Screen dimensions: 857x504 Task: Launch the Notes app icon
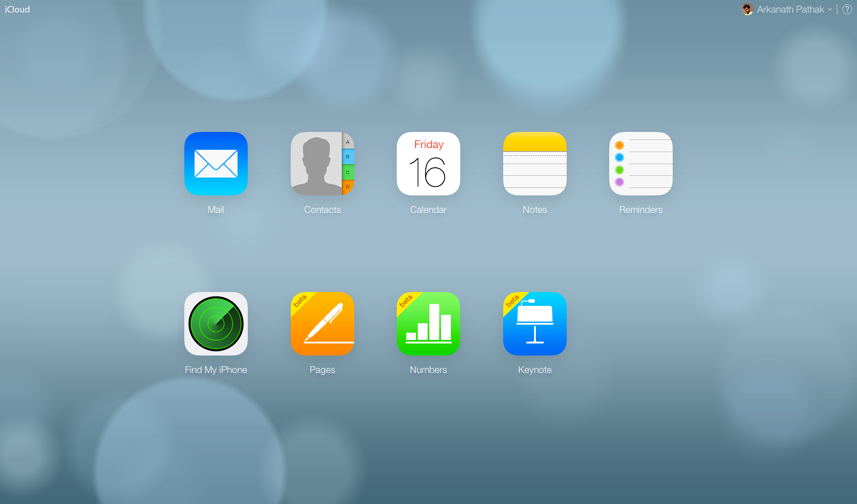coord(535,164)
